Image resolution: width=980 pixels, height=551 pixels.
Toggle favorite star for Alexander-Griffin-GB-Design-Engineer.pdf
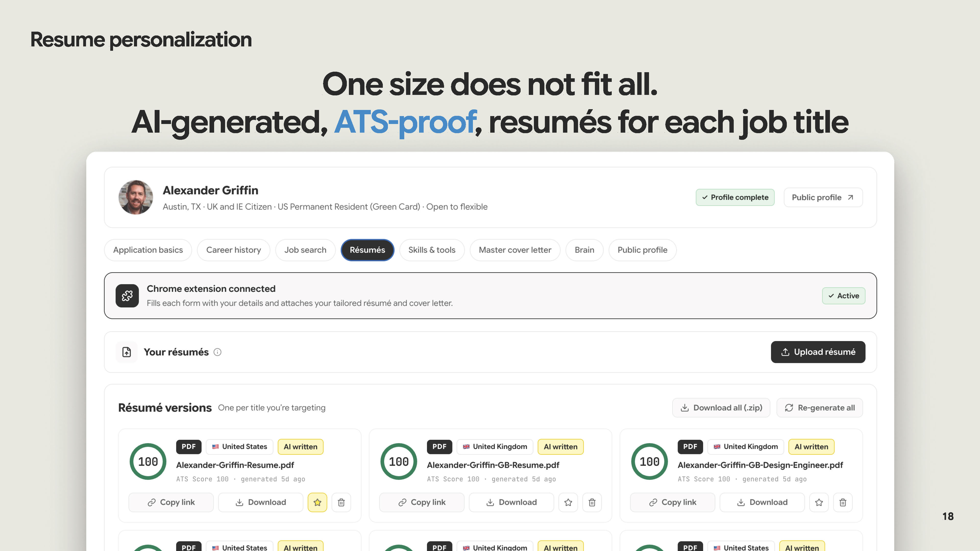click(819, 502)
